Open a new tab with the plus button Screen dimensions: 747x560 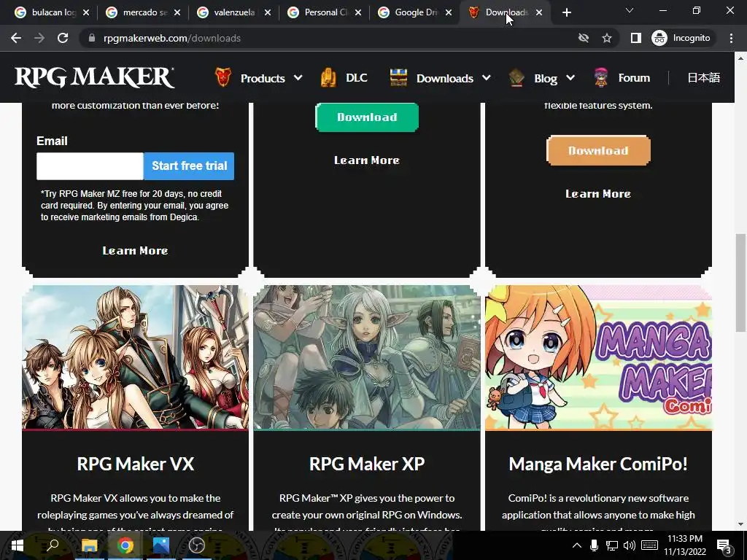point(566,13)
